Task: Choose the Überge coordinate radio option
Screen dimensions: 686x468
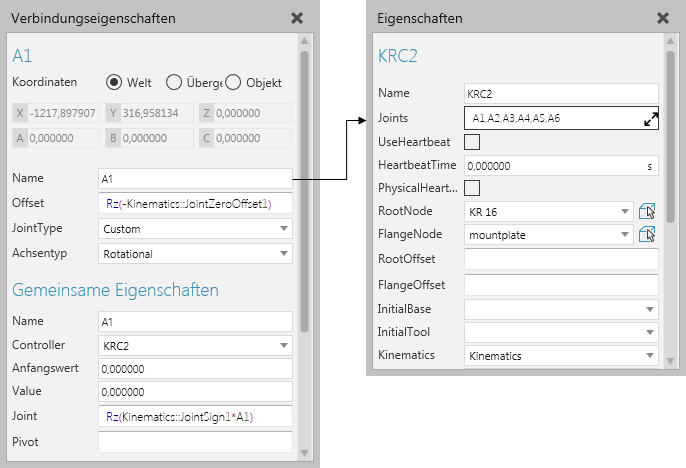Action: pos(174,82)
